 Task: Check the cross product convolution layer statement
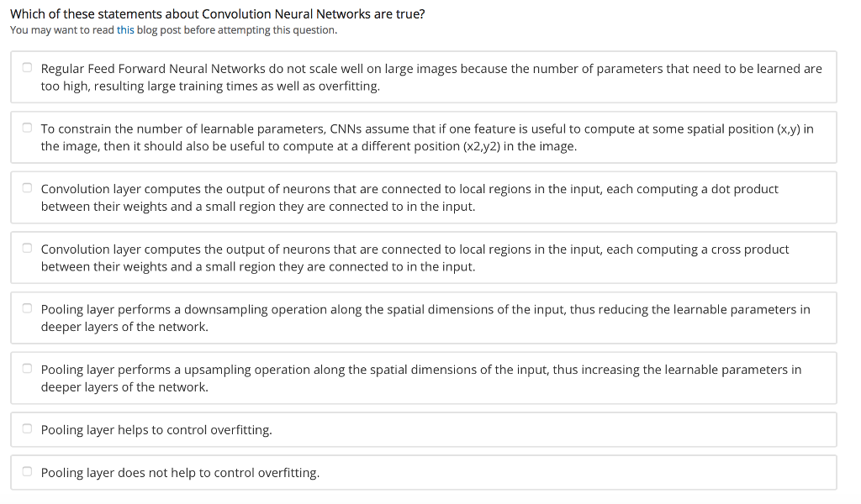pyautogui.click(x=27, y=247)
